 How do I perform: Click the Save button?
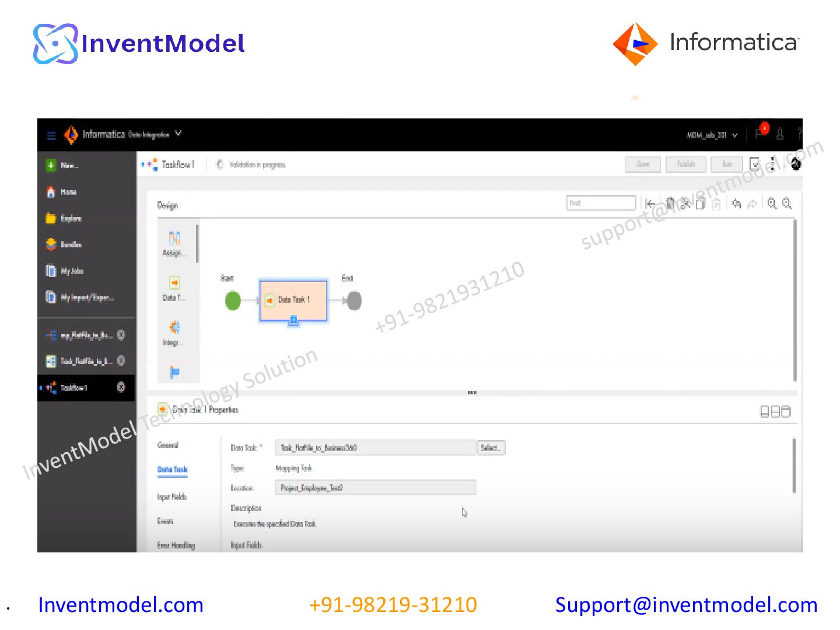pos(643,164)
